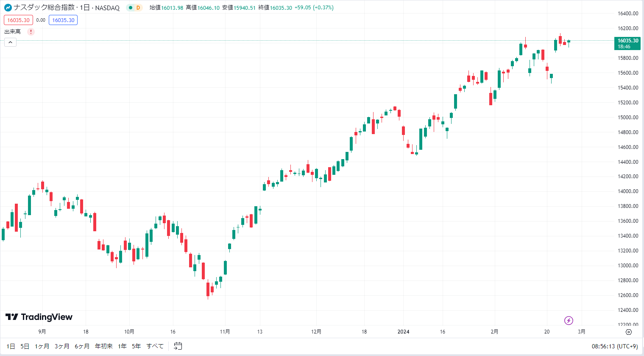Click the ナスダック総合指数 symbol title

[x=45, y=8]
